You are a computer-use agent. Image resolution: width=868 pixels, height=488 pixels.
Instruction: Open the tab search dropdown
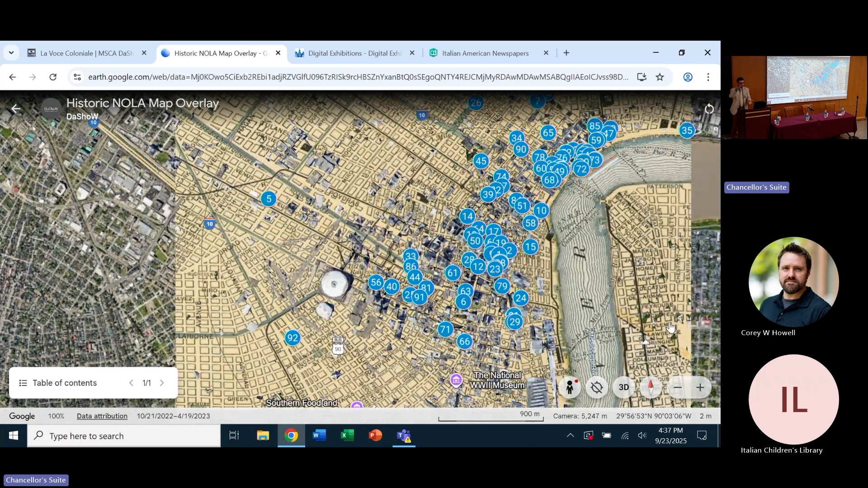click(x=11, y=53)
